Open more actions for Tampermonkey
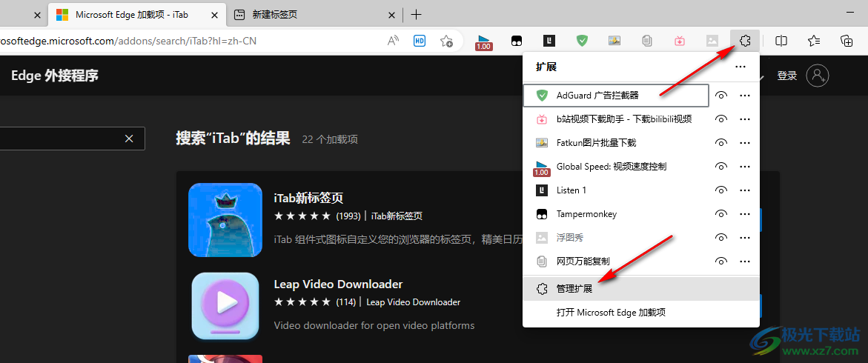Image resolution: width=868 pixels, height=363 pixels. tap(745, 214)
